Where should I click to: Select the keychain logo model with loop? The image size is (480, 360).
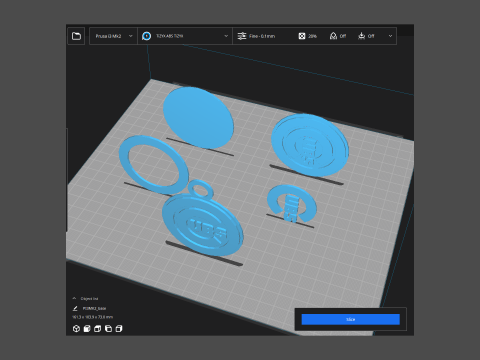tap(203, 224)
